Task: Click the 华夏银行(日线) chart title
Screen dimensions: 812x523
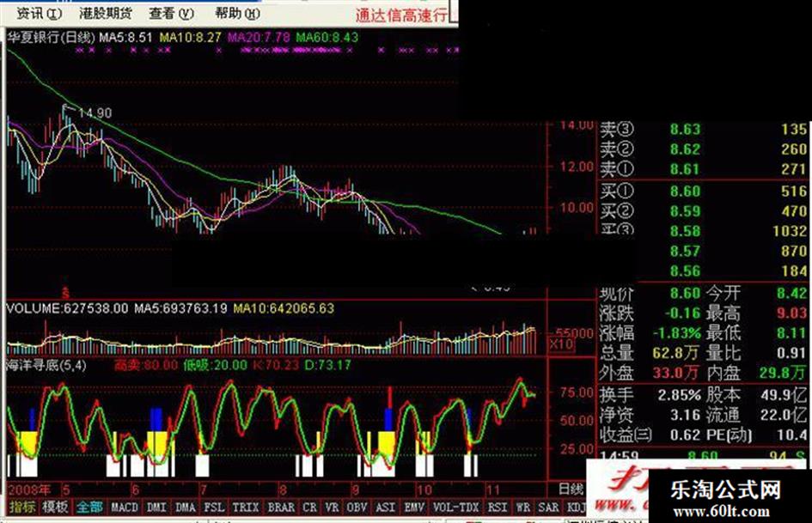Action: point(51,37)
